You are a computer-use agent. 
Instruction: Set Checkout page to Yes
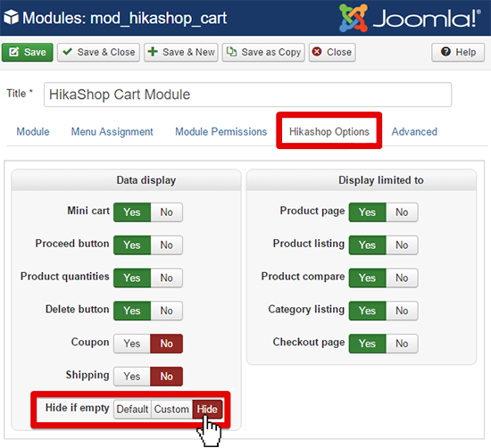pos(368,344)
